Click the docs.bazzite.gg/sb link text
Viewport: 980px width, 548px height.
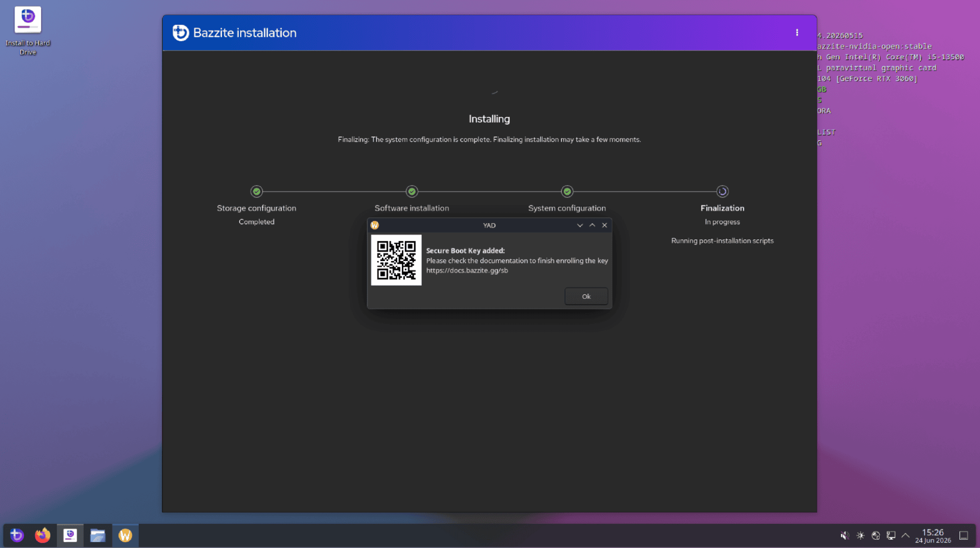click(467, 270)
